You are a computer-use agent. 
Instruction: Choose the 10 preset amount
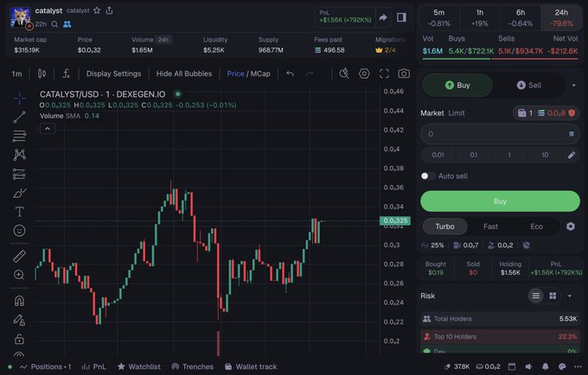pyautogui.click(x=545, y=155)
